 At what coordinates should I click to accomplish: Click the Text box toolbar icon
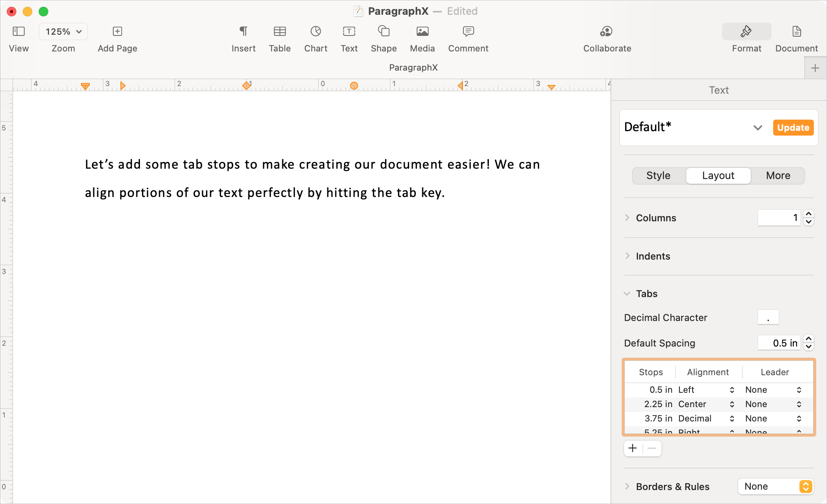click(x=349, y=31)
